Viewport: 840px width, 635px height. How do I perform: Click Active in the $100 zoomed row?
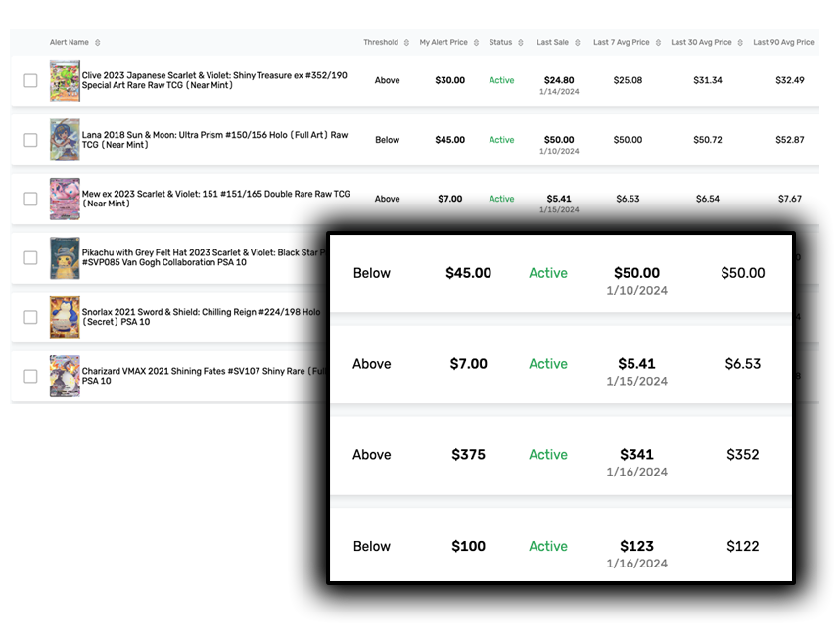(x=548, y=546)
